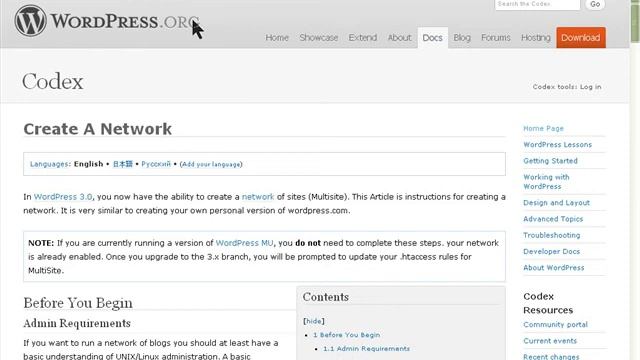
Task: Open Working with WordPress link
Action: 546,182
